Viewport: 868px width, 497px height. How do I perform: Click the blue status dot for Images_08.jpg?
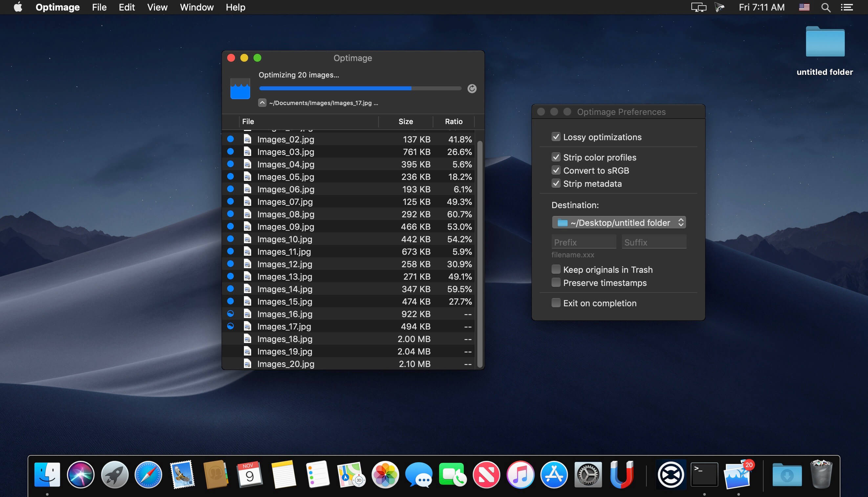click(230, 214)
